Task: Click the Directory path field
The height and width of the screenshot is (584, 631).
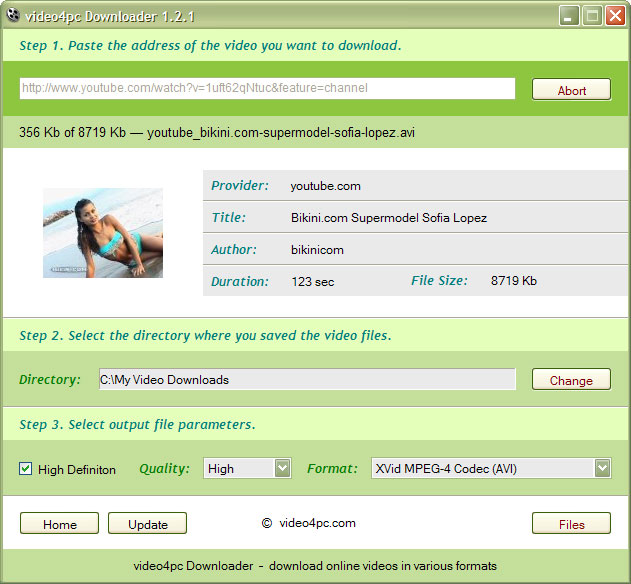Action: [307, 379]
